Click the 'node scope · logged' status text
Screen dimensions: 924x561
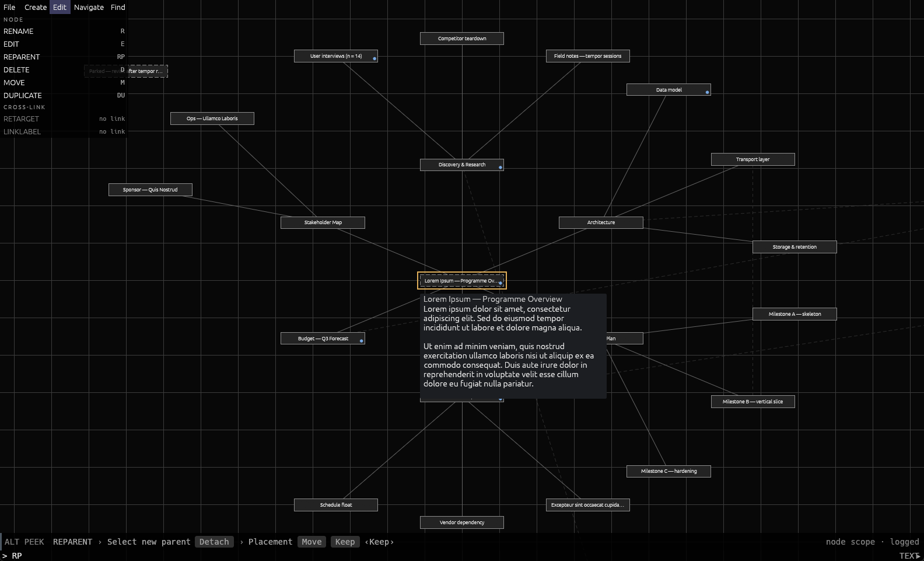872,542
